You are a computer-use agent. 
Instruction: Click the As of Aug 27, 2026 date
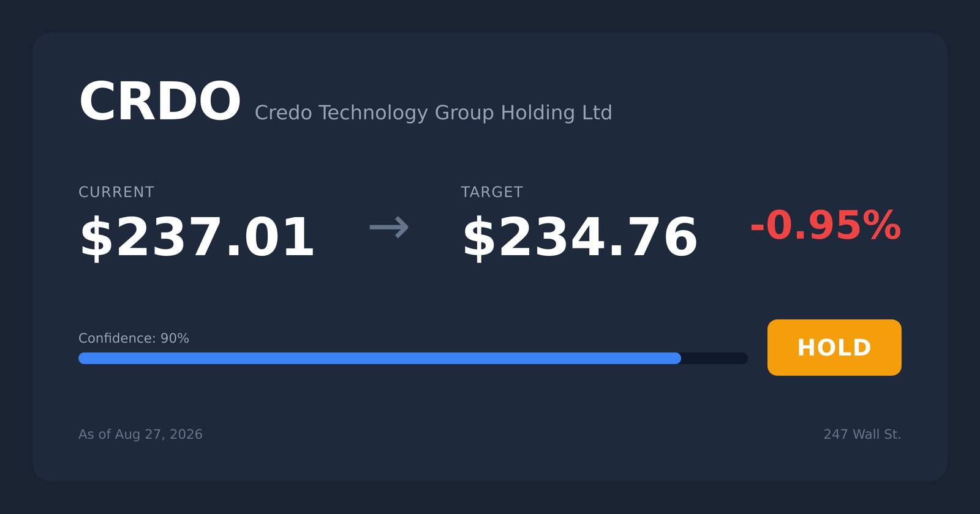[x=140, y=434]
